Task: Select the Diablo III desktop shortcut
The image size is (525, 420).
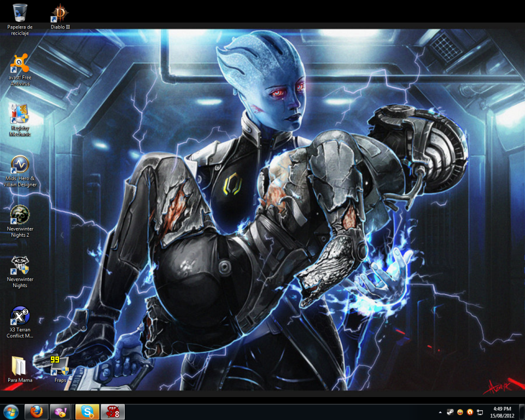Action: (60, 13)
